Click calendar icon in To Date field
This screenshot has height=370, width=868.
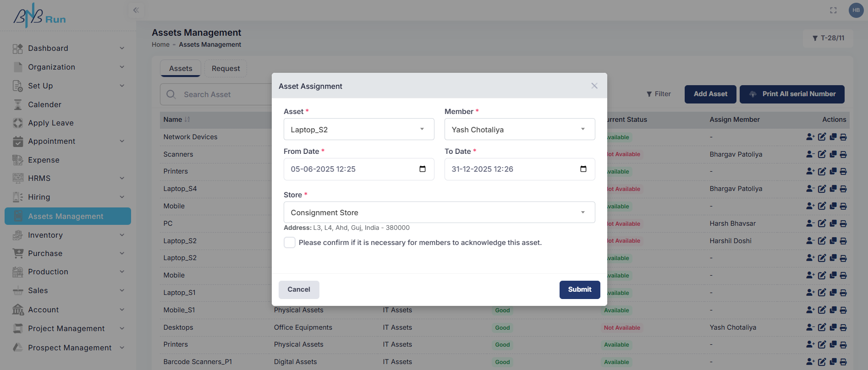click(x=583, y=169)
